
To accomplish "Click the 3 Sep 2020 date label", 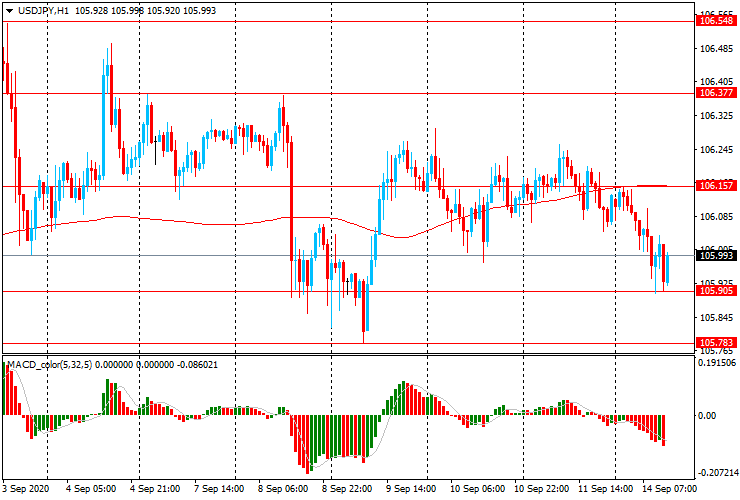I will [x=28, y=490].
